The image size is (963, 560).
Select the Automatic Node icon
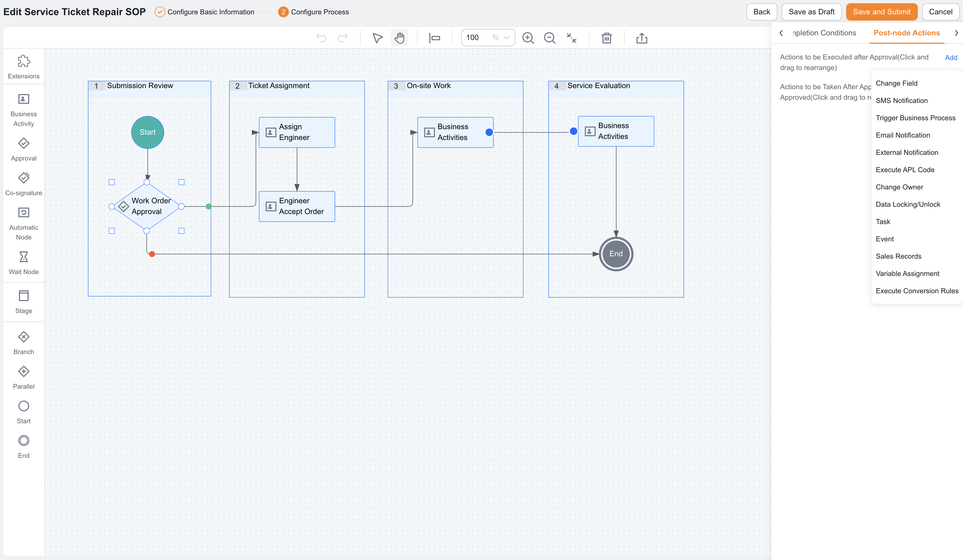(24, 212)
